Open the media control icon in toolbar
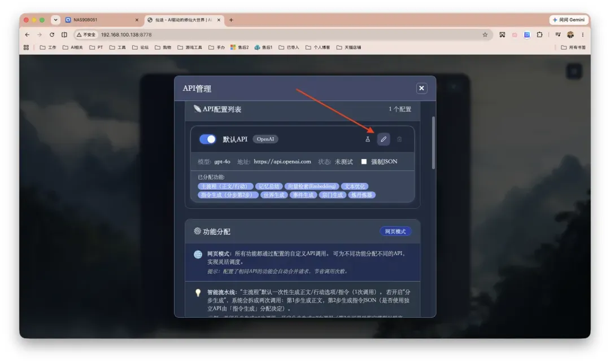Viewport: 610px width, 364px height. click(x=558, y=34)
